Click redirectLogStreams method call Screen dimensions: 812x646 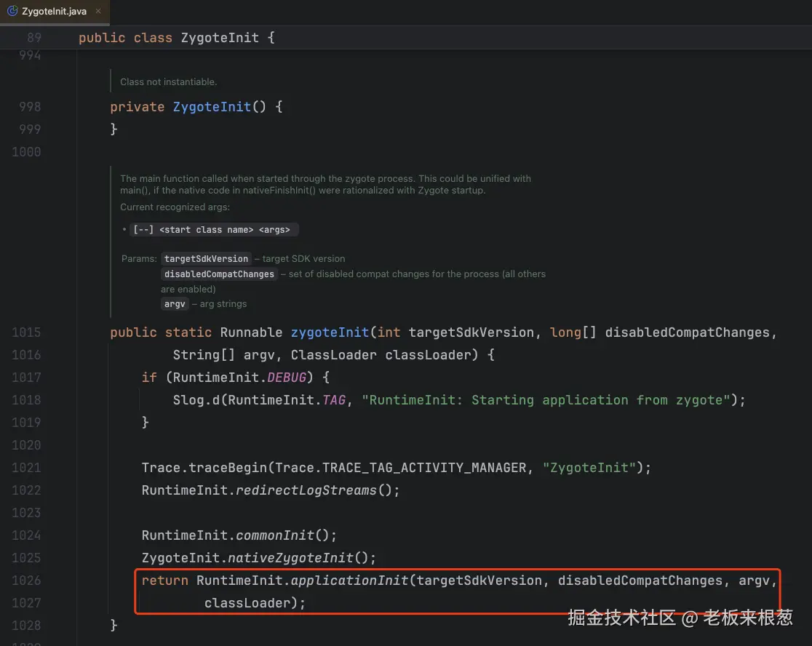coord(306,490)
